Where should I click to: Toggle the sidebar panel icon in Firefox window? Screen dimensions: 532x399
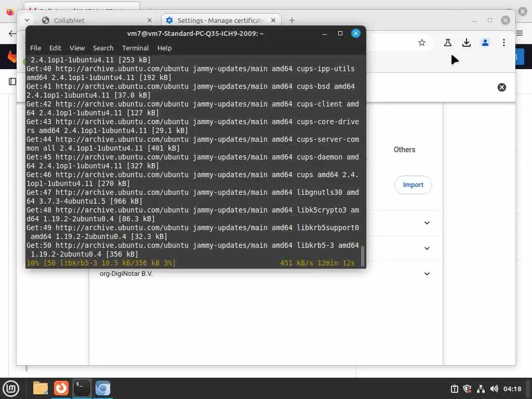tap(12, 82)
